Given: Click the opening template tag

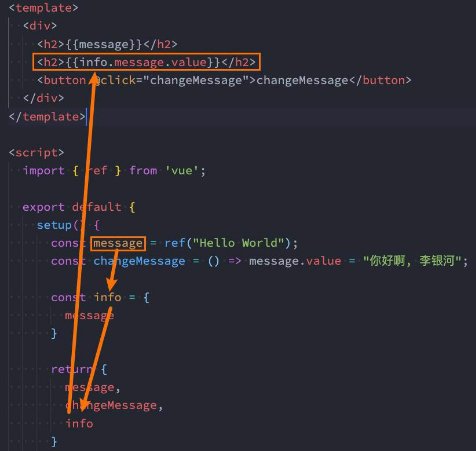Looking at the screenshot, I should click(44, 8).
